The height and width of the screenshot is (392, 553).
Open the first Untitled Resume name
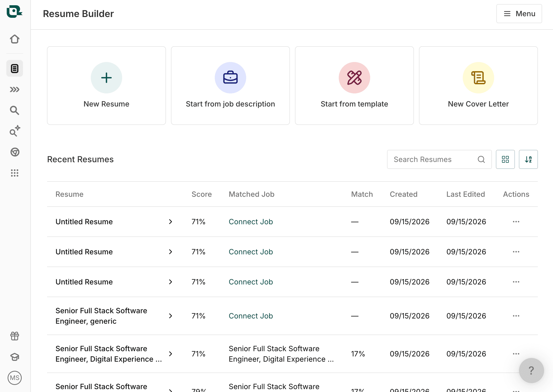tap(84, 222)
